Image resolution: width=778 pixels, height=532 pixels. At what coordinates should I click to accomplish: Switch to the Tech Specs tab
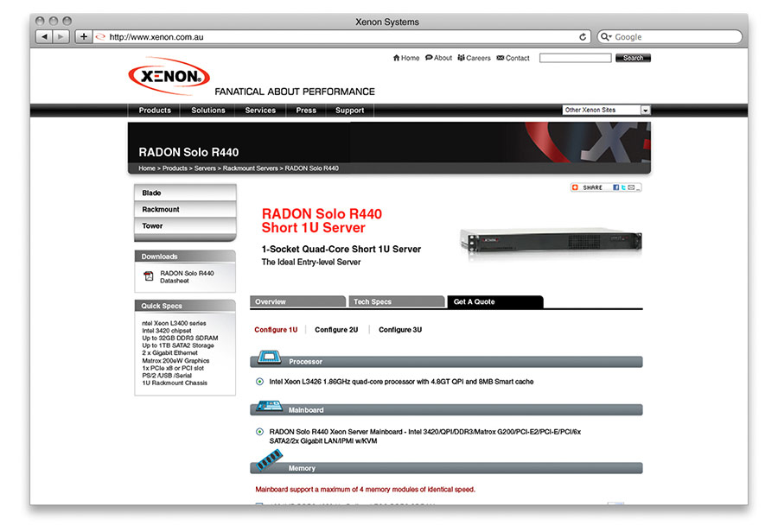tap(372, 301)
